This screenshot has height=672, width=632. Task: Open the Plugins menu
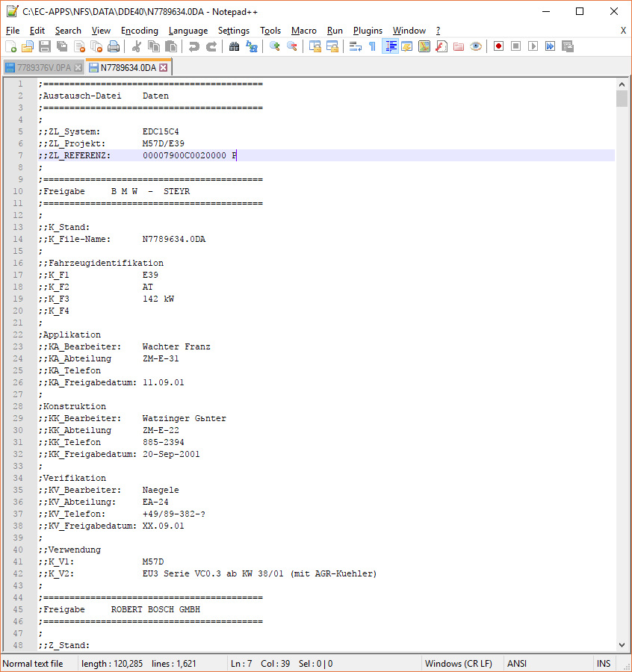(x=368, y=31)
